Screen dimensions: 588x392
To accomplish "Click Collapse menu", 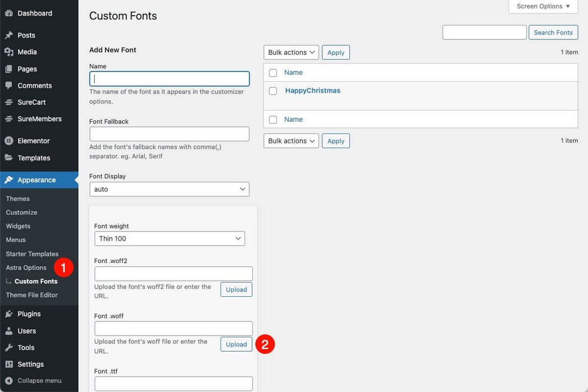I will pyautogui.click(x=39, y=381).
